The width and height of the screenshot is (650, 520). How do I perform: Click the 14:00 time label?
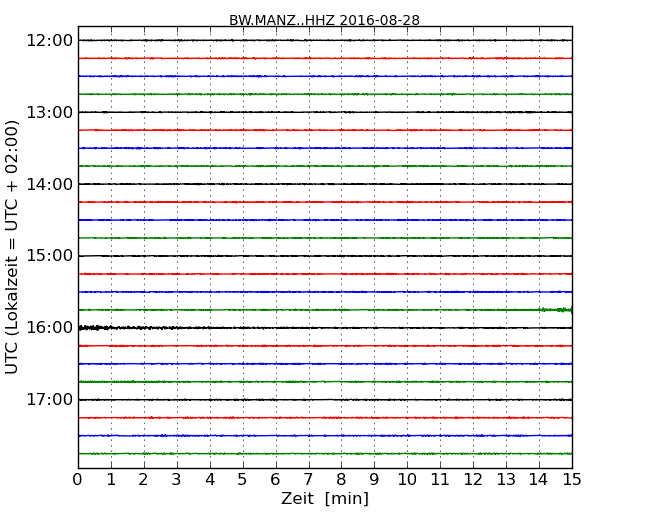point(49,184)
